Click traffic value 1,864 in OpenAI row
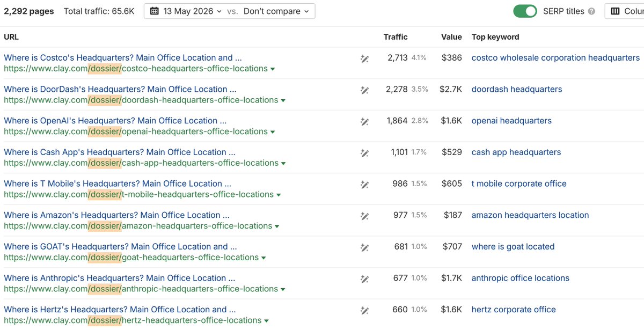The height and width of the screenshot is (330, 644). pos(397,121)
